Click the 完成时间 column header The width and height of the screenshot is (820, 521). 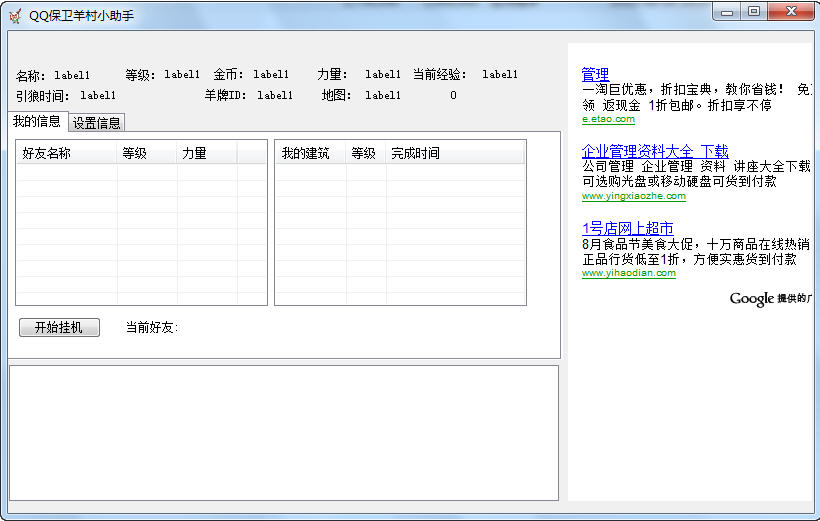[454, 153]
